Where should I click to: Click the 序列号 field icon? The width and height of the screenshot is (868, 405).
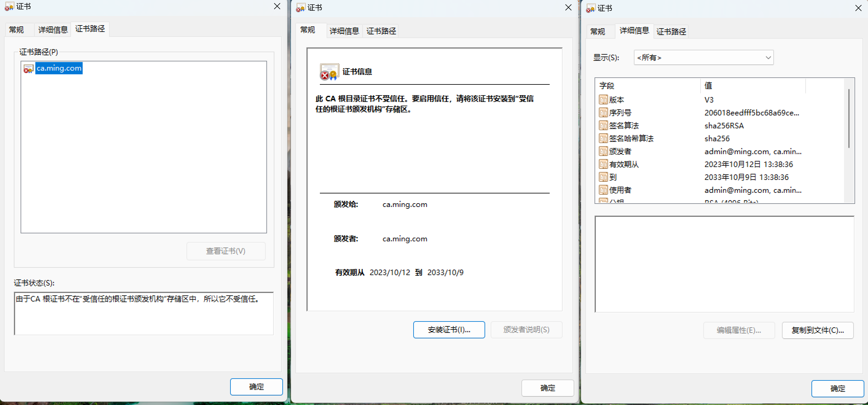603,112
